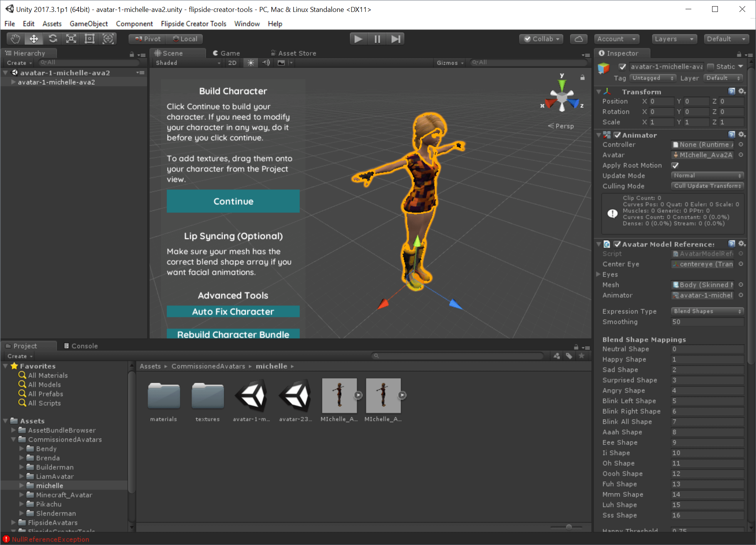
Task: Click the Smoothing value field
Action: point(707,322)
